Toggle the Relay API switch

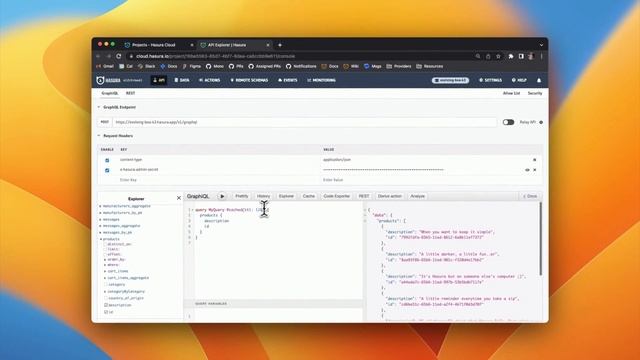click(x=508, y=122)
